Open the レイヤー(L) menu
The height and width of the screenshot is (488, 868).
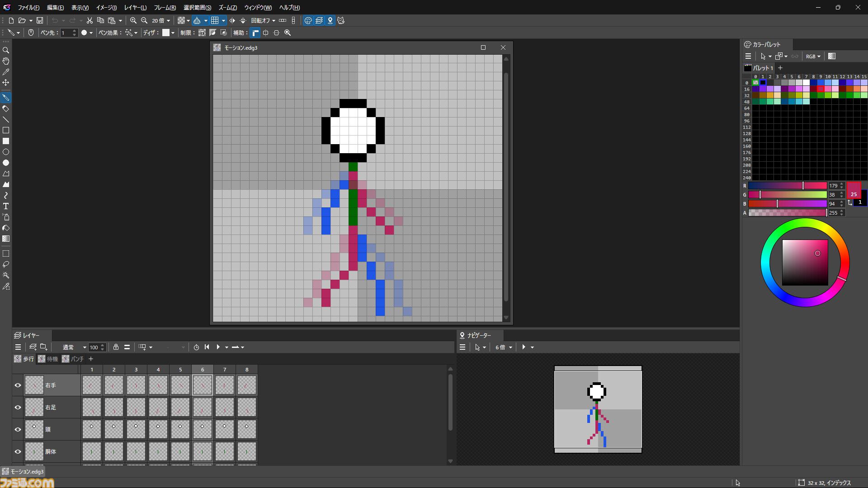click(x=135, y=8)
